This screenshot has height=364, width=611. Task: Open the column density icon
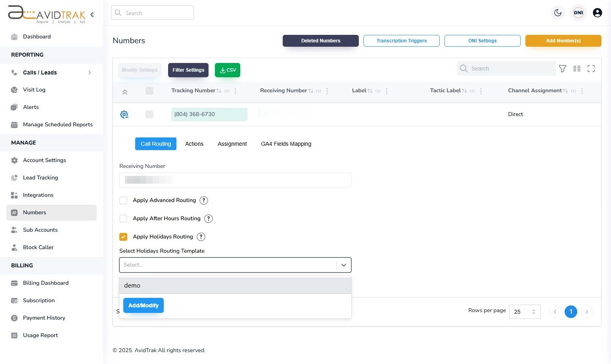[x=577, y=69]
